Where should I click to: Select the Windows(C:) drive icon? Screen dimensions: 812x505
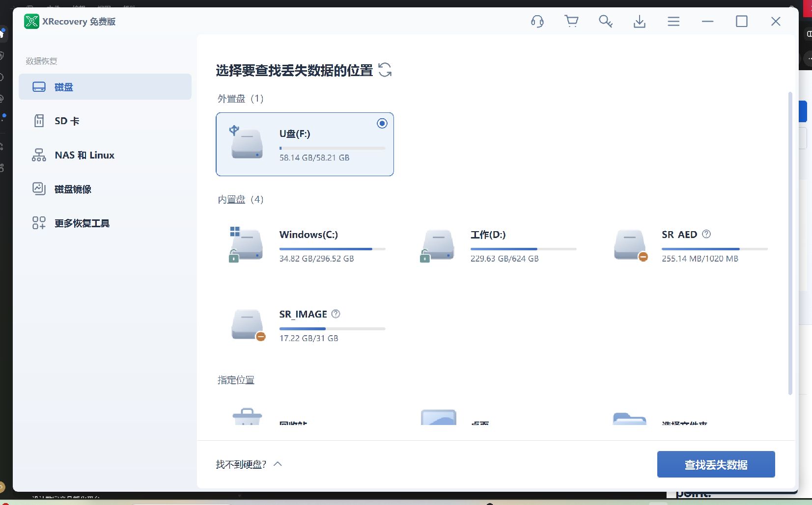[x=246, y=244]
